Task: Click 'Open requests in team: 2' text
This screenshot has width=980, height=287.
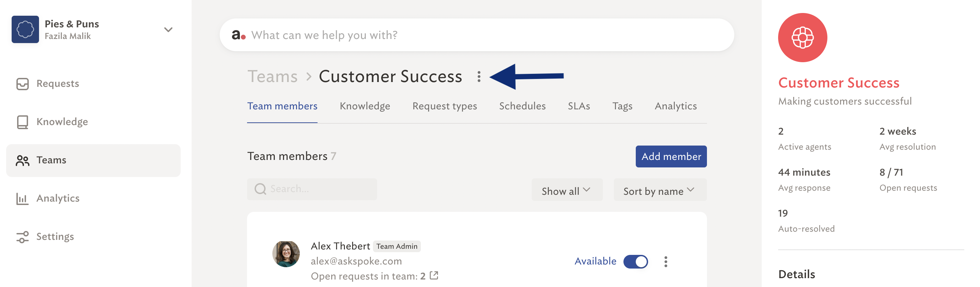Action: tap(368, 276)
